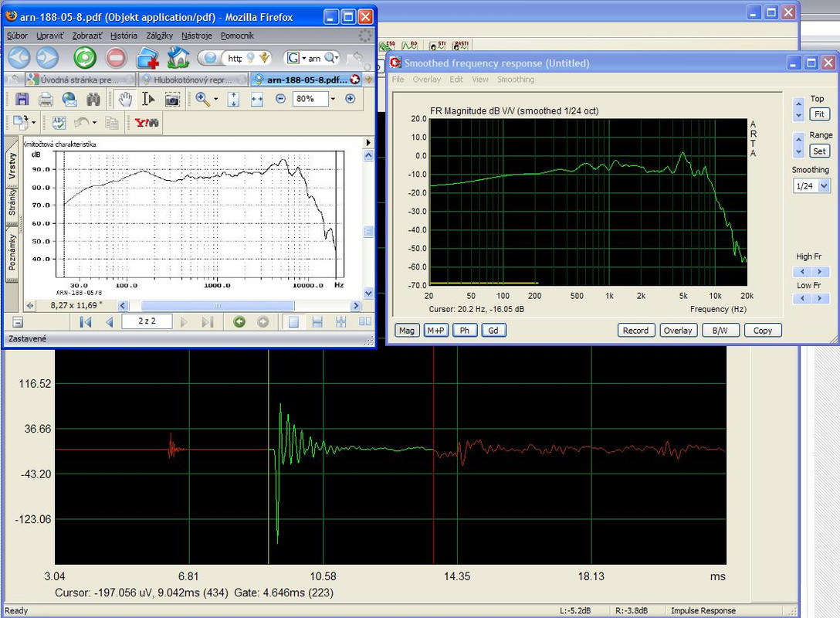This screenshot has height=618, width=840.
Task: Stop page loading in Firefox
Action: 116,57
